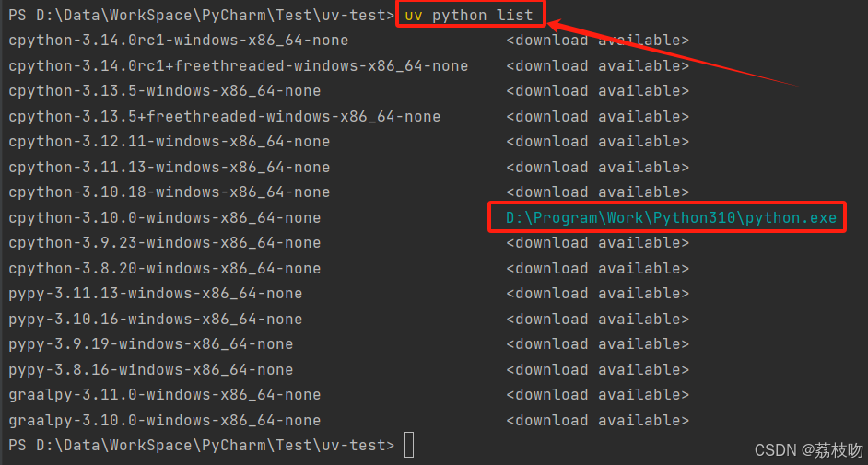The height and width of the screenshot is (465, 868).
Task: Click the typed command 'uv python list'
Action: pyautogui.click(x=469, y=16)
